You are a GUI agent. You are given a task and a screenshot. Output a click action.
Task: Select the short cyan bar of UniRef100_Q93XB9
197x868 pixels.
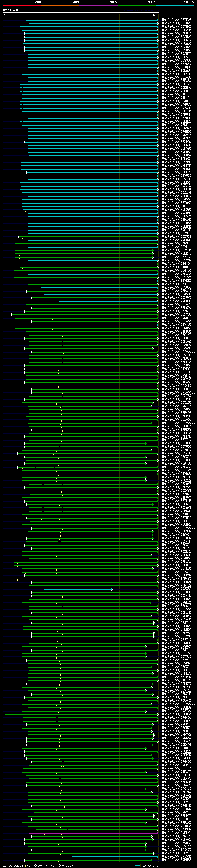(x=78, y=589)
